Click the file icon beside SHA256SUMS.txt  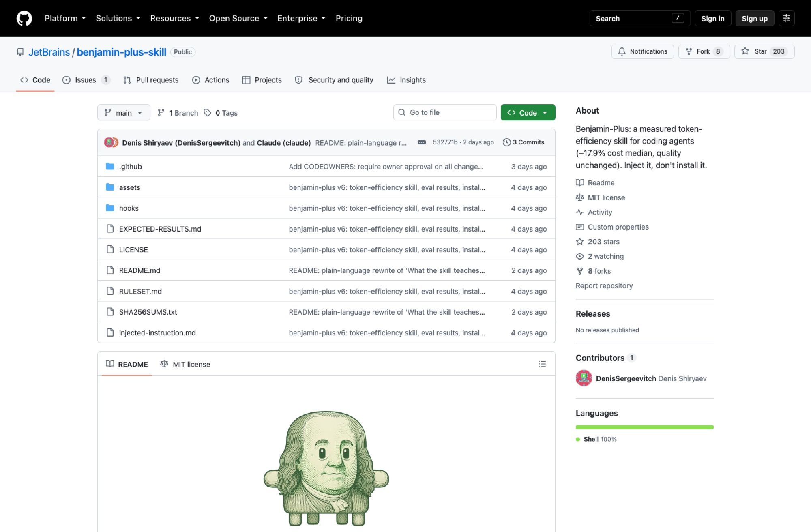pyautogui.click(x=110, y=312)
